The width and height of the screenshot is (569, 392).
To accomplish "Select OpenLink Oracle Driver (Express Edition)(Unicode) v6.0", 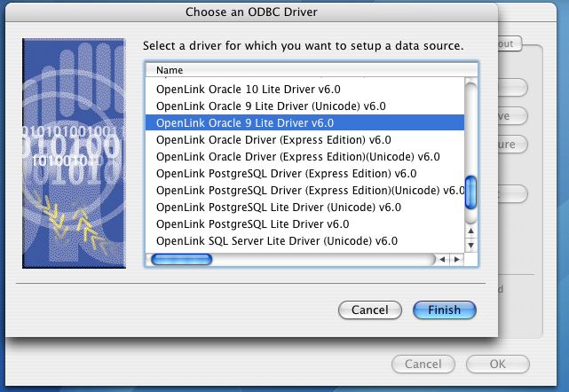I will (x=304, y=157).
